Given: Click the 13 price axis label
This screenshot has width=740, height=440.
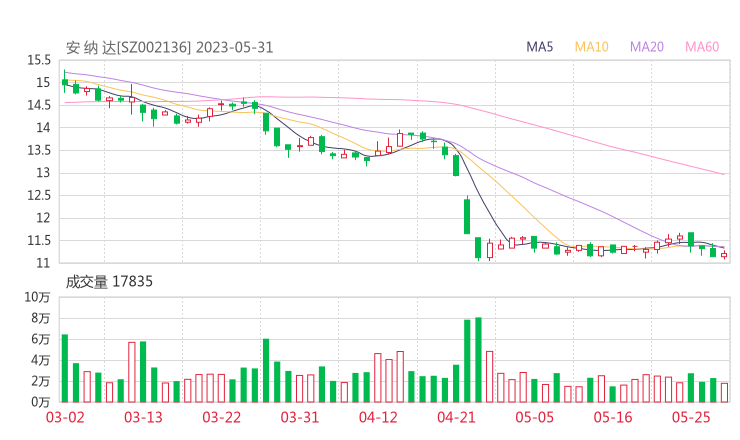Looking at the screenshot, I should coord(43,173).
